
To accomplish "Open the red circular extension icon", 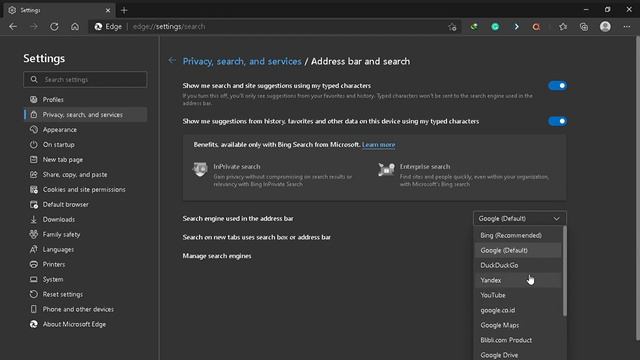I will (x=536, y=27).
